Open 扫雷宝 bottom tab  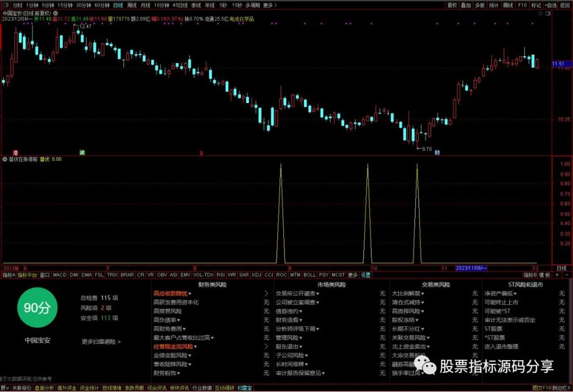[245, 388]
